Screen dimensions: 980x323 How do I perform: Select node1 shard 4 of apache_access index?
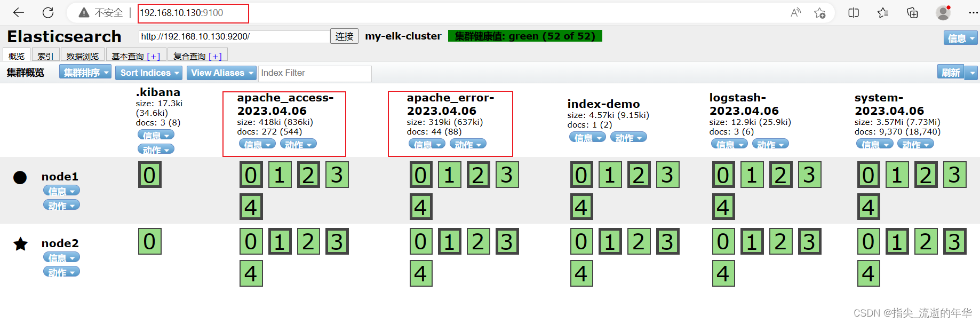[x=251, y=207]
